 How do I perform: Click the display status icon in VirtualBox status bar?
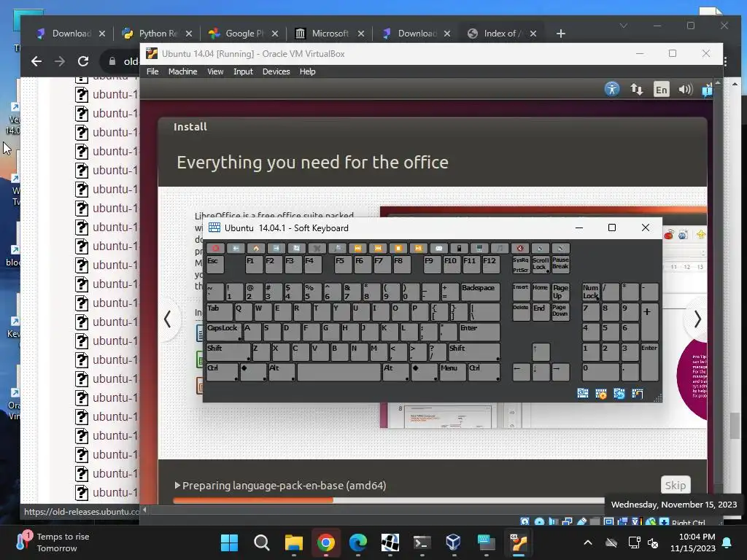click(608, 522)
